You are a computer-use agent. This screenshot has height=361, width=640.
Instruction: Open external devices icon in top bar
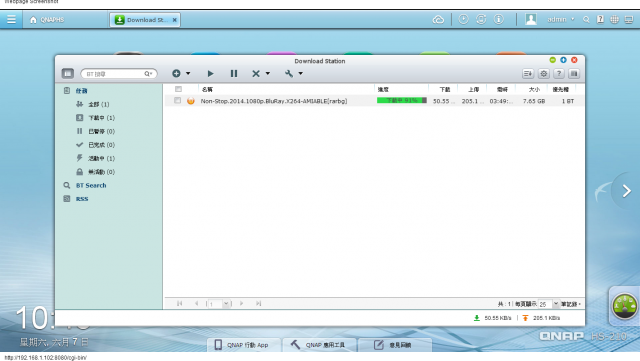(481, 19)
